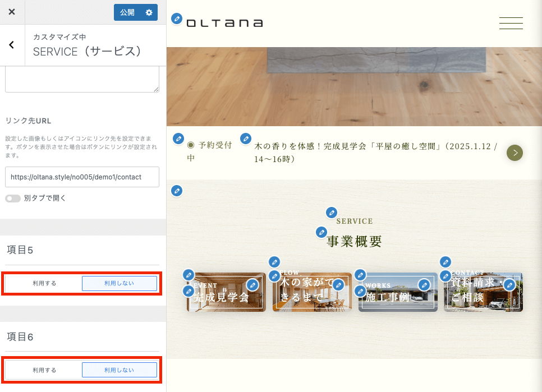Click the edit pencil beside the 事業概要 heading
542x392 pixels.
321,232
